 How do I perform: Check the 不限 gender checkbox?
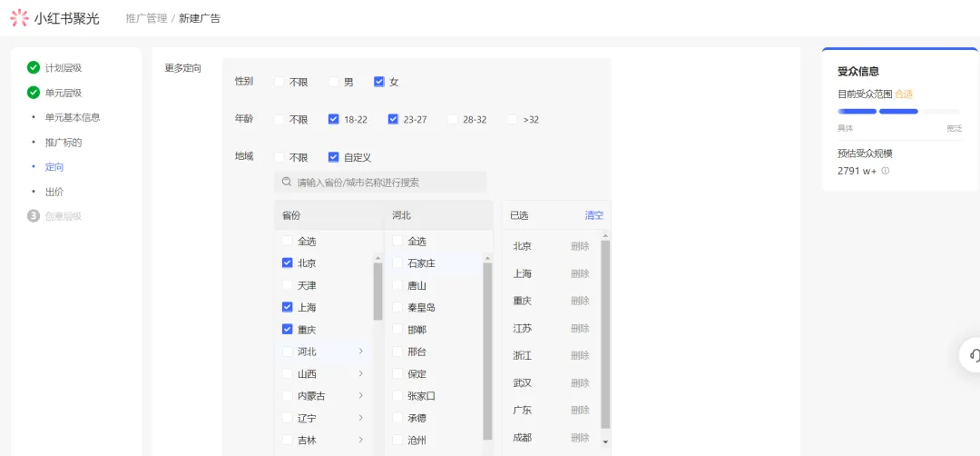coord(279,82)
